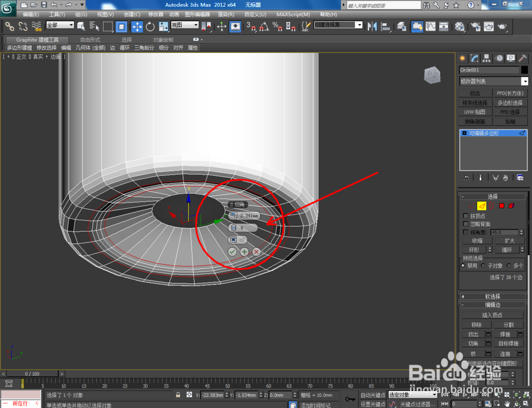Toggle the Open chamfer option in caddy
Image resolution: width=532 pixels, height=408 pixels.
pyautogui.click(x=237, y=240)
